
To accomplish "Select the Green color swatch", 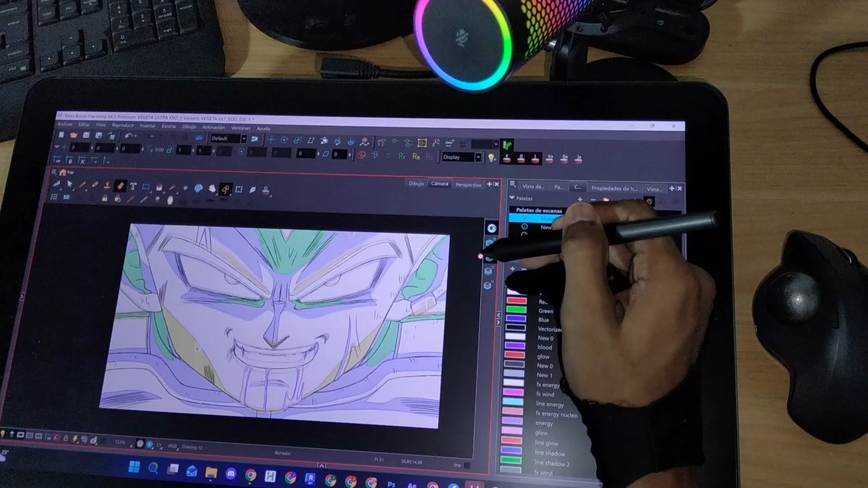I will coord(515,309).
